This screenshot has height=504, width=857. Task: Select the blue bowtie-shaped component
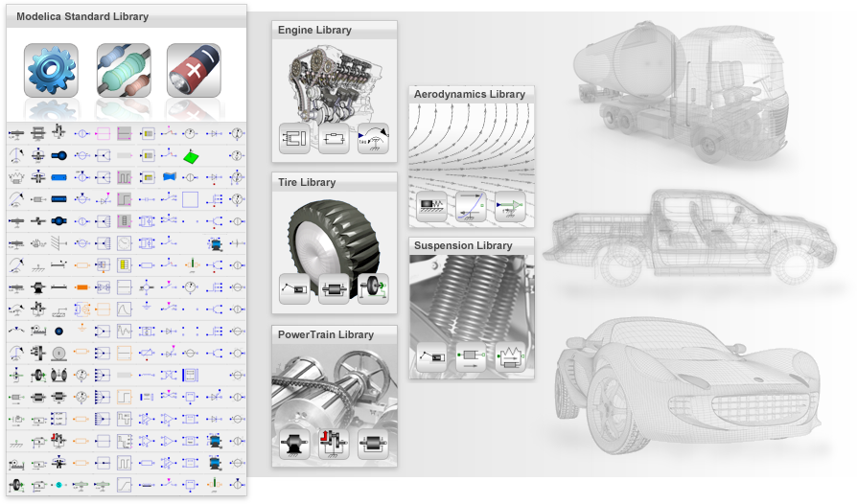tap(170, 177)
